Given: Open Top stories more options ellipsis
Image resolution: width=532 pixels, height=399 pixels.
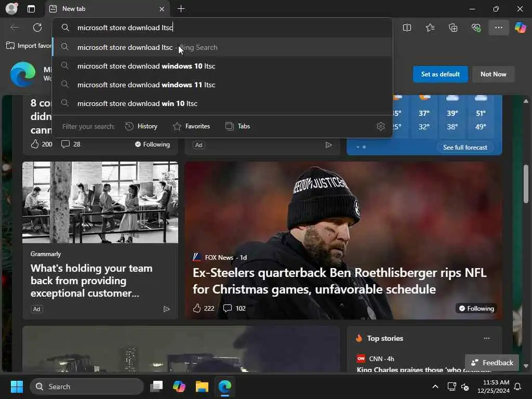Looking at the screenshot, I should coord(486,338).
